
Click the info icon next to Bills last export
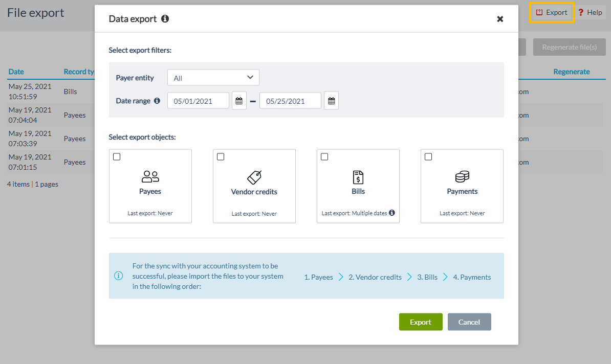pyautogui.click(x=391, y=213)
